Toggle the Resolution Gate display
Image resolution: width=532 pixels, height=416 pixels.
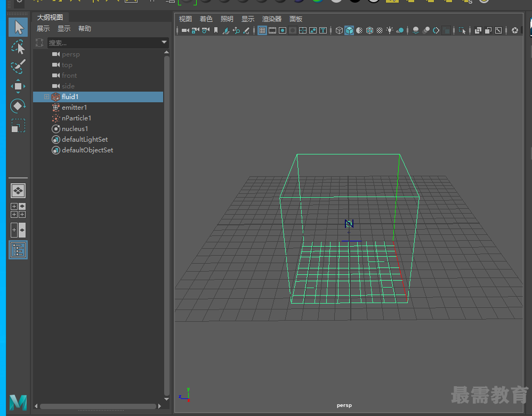283,30
